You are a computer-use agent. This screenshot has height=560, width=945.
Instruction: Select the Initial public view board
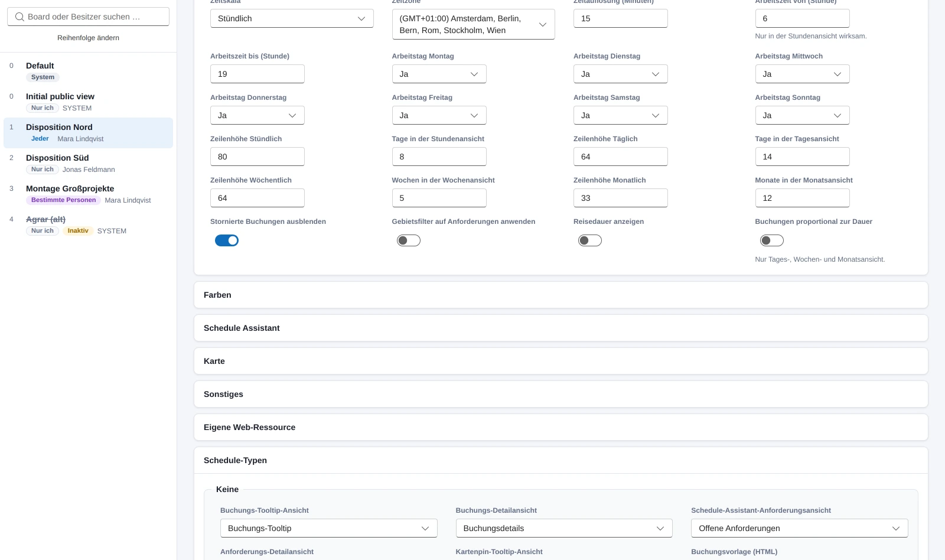(x=88, y=102)
